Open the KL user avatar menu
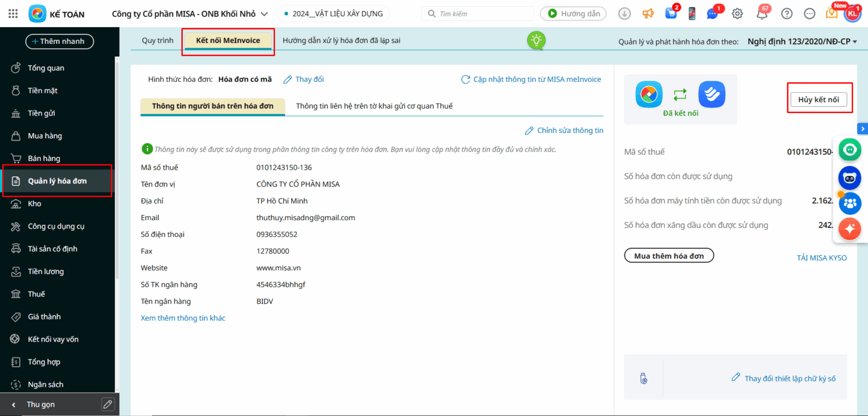Image resolution: width=868 pixels, height=416 pixels. [x=853, y=14]
